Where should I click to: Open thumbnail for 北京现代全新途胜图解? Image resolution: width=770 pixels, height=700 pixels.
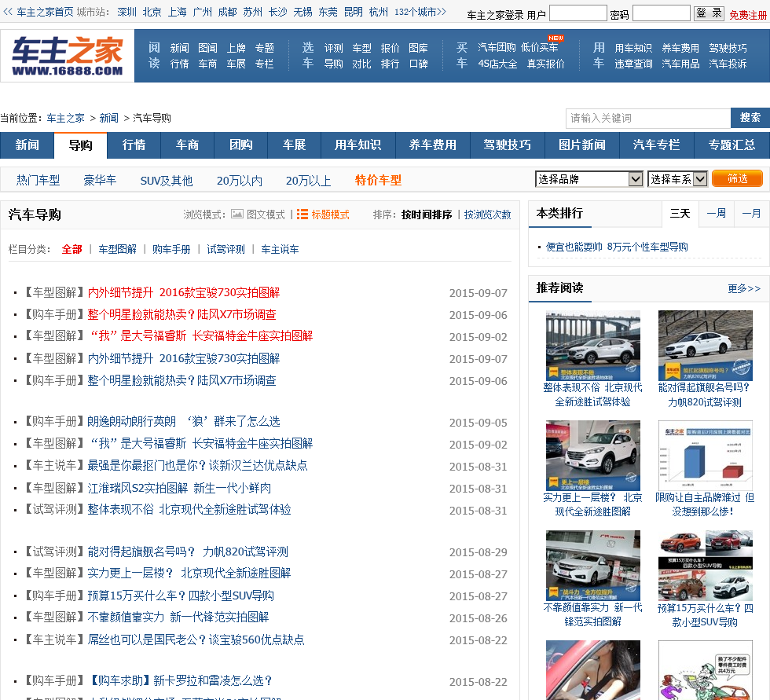coord(593,456)
